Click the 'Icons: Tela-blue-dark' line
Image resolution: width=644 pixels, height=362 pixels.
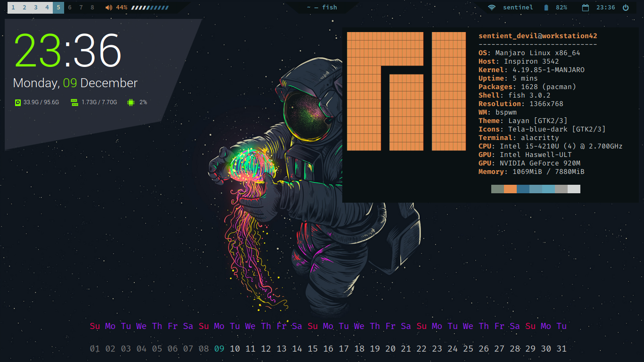pyautogui.click(x=542, y=129)
